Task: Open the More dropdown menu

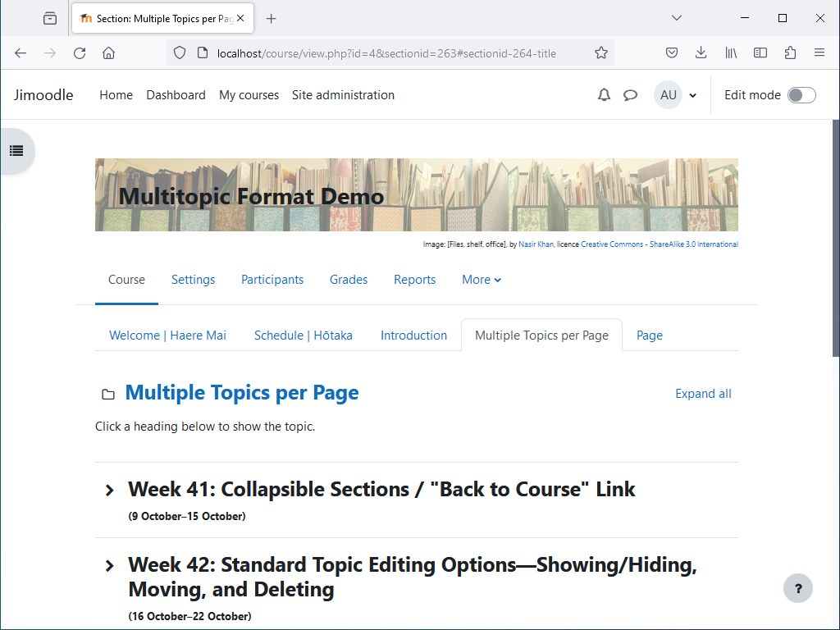Action: (481, 280)
